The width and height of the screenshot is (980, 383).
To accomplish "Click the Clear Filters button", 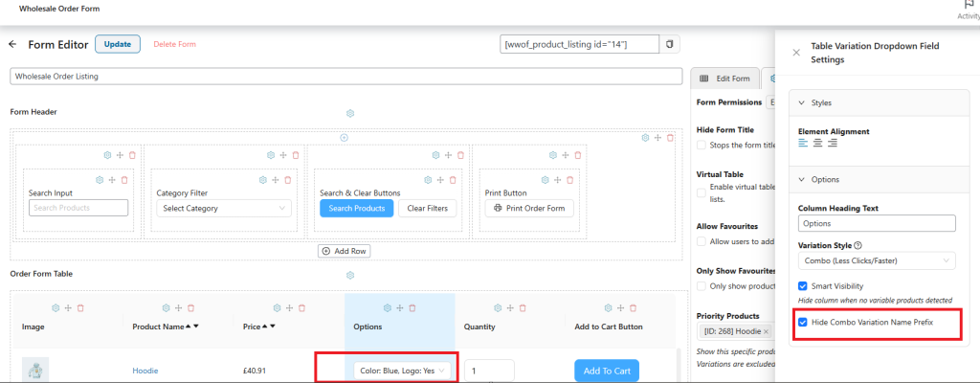I will pos(428,209).
